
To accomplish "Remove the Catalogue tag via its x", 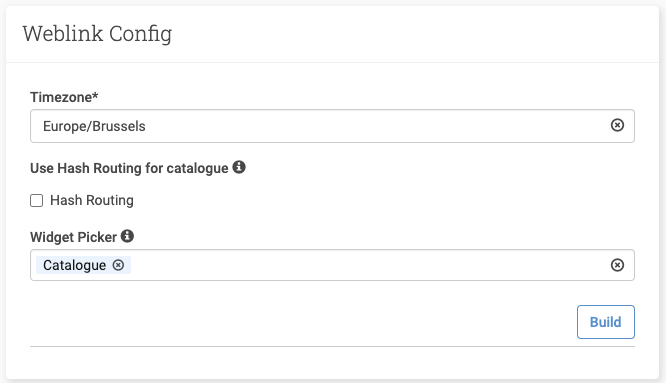I will click(118, 265).
